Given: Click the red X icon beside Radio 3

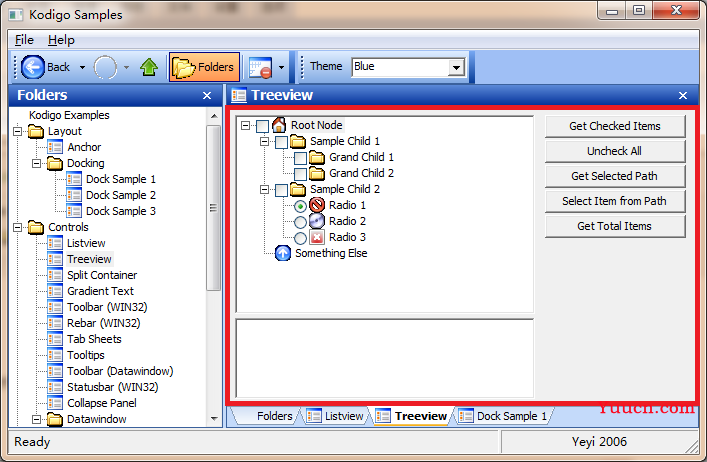Looking at the screenshot, I should click(317, 237).
